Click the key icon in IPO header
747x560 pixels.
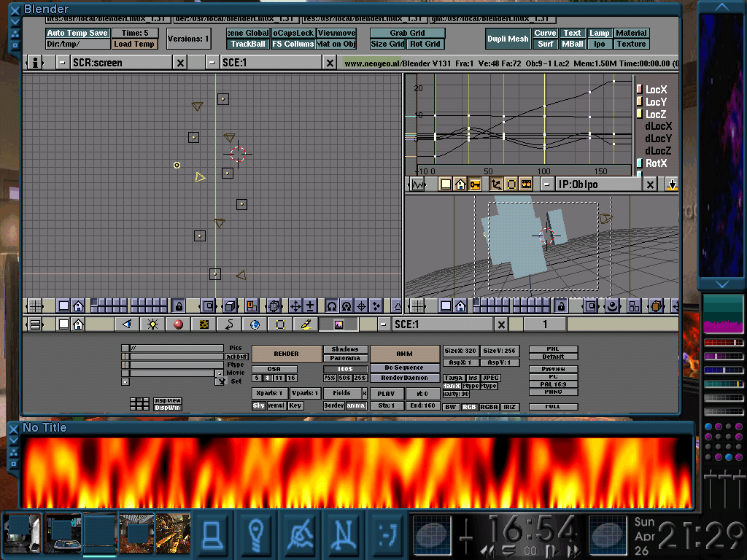click(475, 185)
